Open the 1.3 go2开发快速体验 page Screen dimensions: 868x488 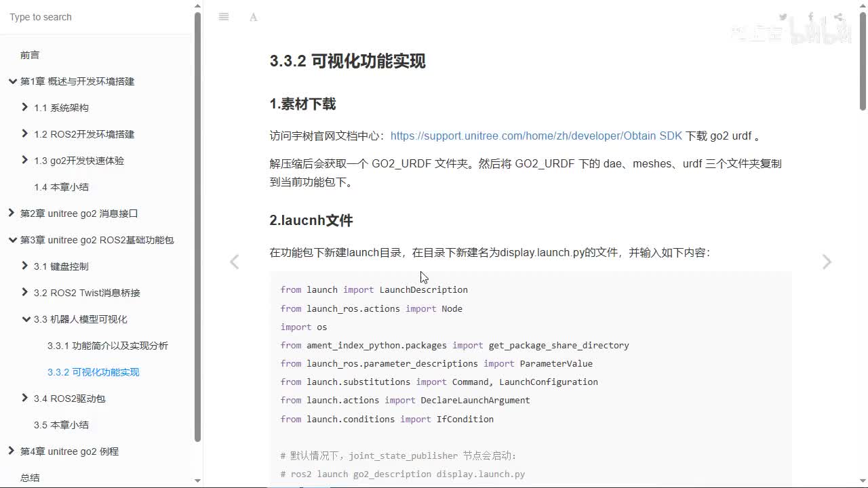click(79, 161)
